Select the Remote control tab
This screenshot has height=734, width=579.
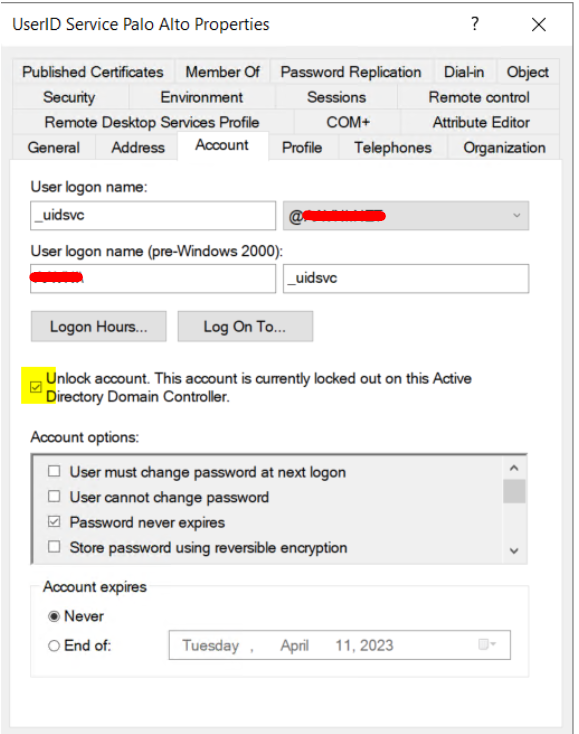(479, 97)
